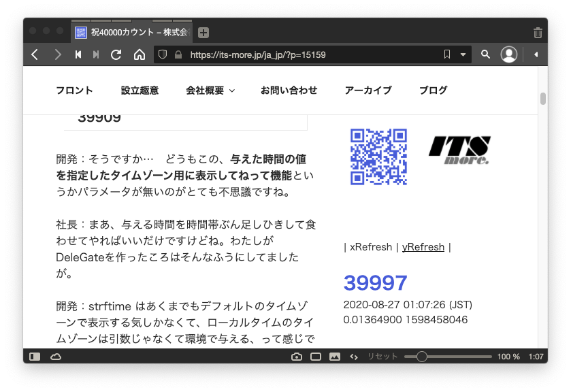
Task: Open the closed tabs trash can
Action: 538,33
